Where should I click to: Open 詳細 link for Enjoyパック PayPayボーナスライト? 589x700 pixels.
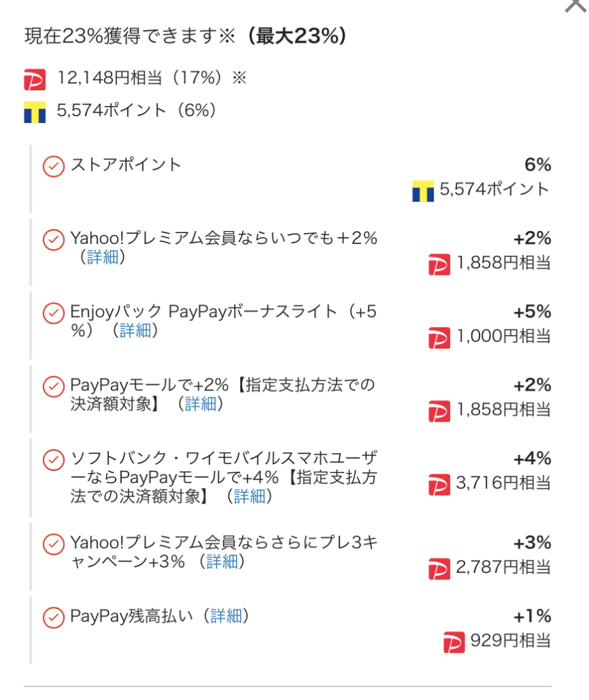135,330
